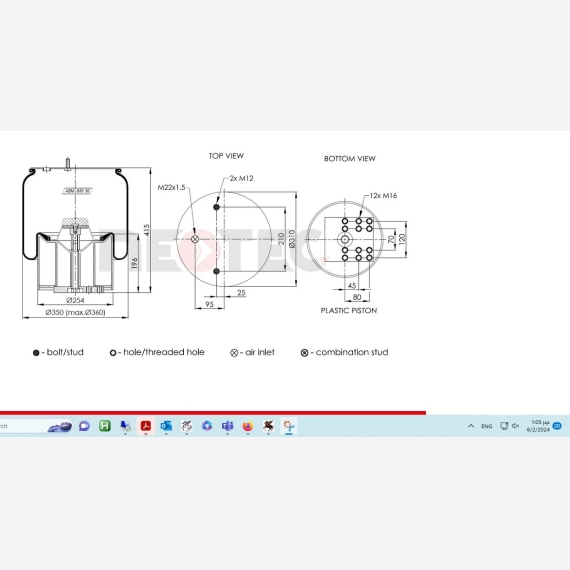Open Adobe Acrobat from the taskbar
The width and height of the screenshot is (570, 570).
[146, 426]
